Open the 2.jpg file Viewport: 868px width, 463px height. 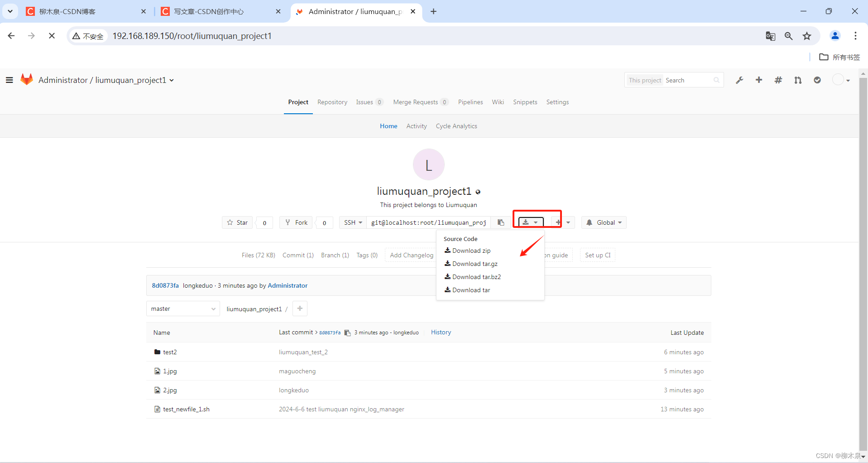tap(170, 390)
